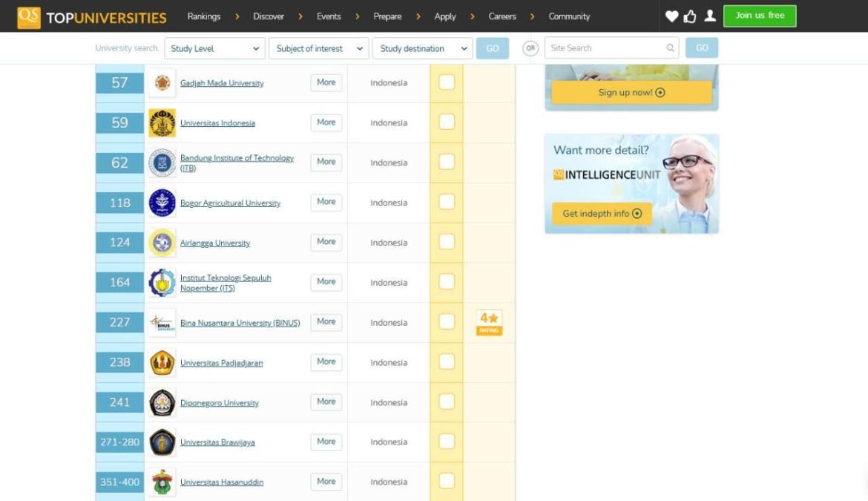
Task: Click the Universitas Indonesia logo
Action: pyautogui.click(x=162, y=123)
